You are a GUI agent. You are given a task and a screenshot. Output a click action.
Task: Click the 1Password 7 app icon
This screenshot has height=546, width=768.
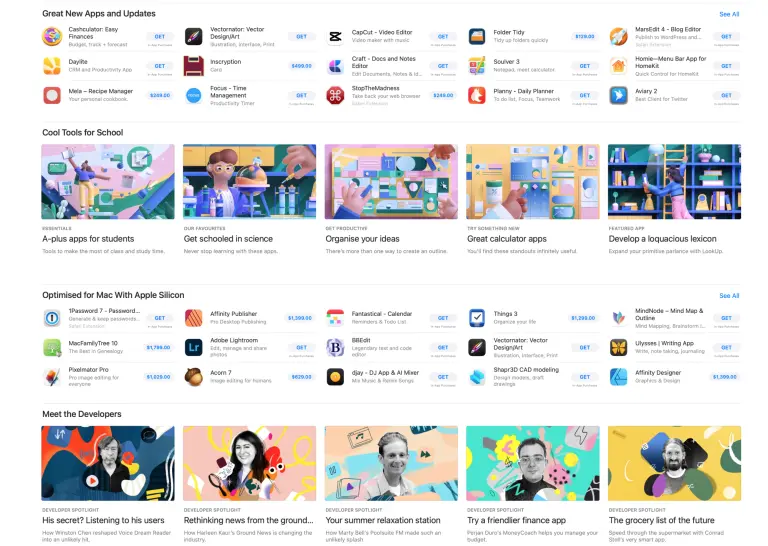click(52, 318)
